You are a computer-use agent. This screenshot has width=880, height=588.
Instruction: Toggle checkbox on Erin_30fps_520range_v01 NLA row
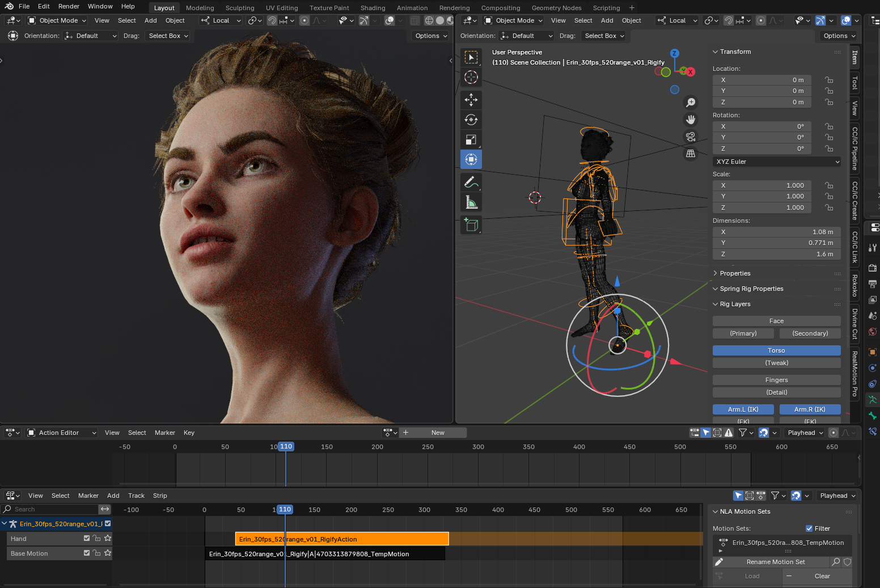coord(108,523)
